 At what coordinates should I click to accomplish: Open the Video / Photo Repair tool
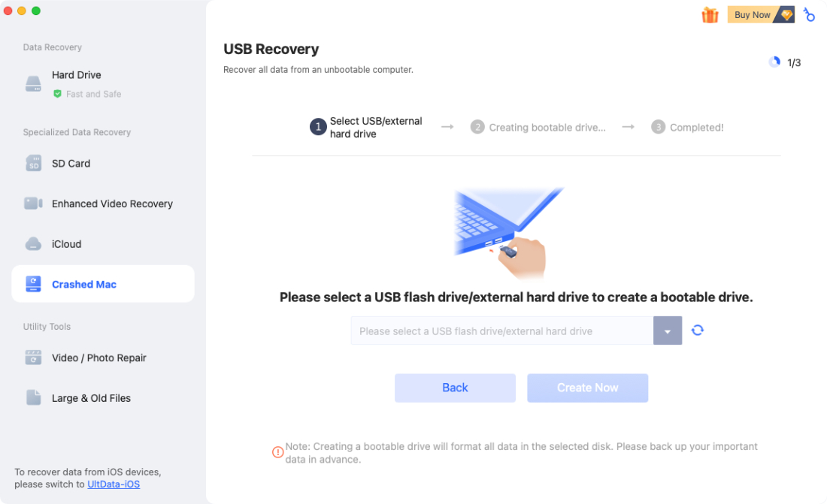pyautogui.click(x=33, y=358)
